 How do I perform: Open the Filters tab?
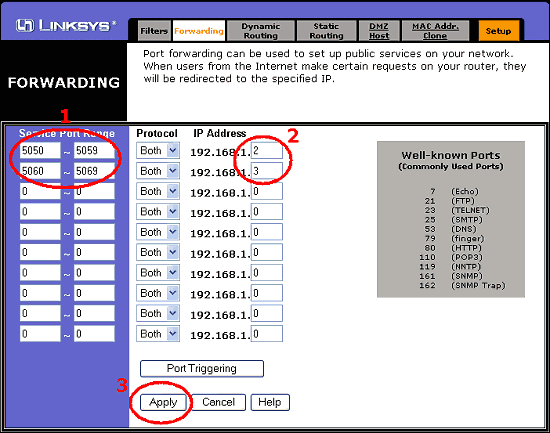(154, 31)
